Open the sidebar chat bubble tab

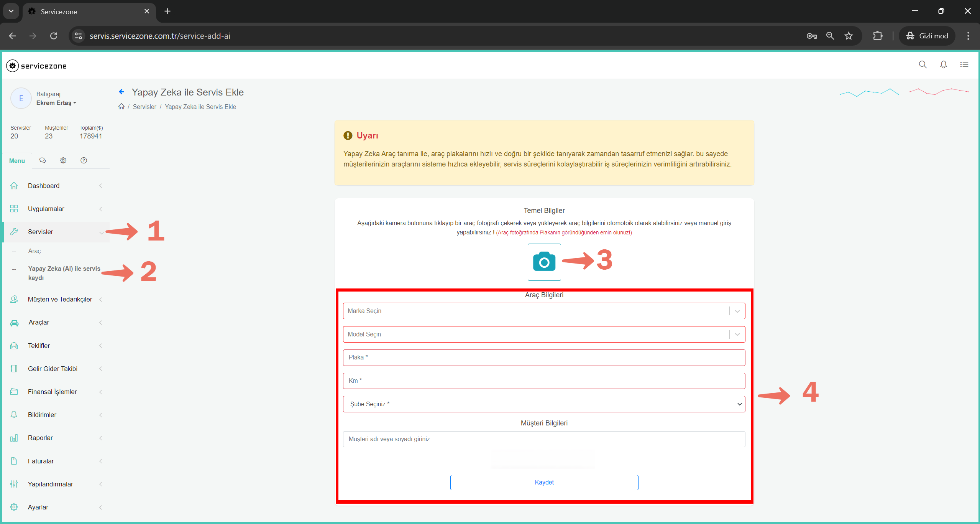[x=43, y=160]
